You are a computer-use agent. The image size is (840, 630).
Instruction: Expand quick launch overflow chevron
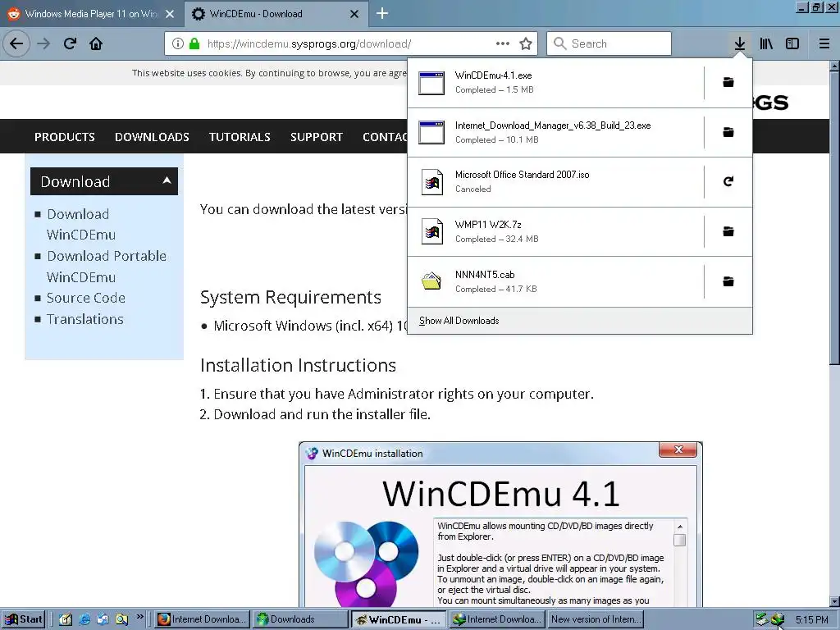click(139, 617)
